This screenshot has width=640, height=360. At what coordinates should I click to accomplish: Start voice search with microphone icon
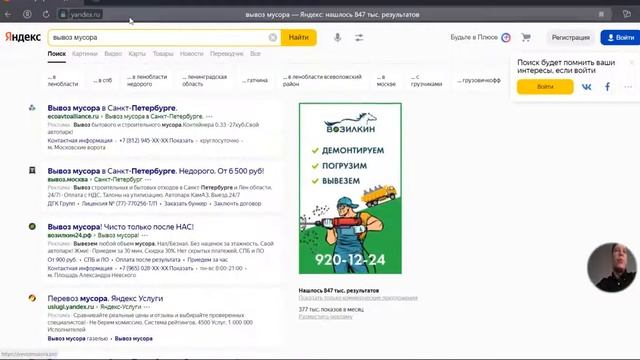pyautogui.click(x=337, y=38)
